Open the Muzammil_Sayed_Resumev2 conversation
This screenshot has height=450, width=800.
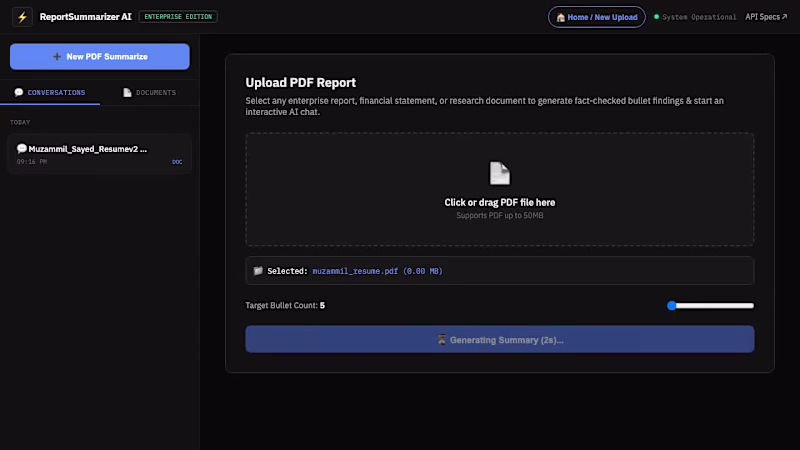[99, 154]
